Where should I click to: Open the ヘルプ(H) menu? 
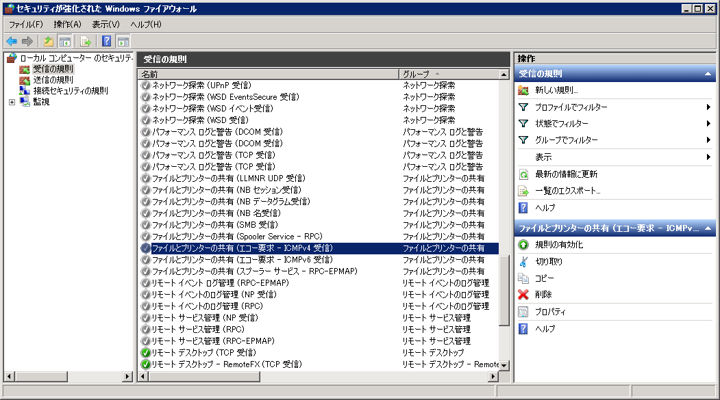click(146, 24)
